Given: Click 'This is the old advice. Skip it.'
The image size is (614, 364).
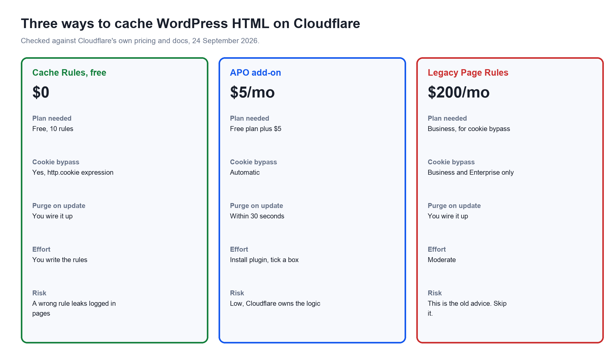Looking at the screenshot, I should click(x=467, y=308).
